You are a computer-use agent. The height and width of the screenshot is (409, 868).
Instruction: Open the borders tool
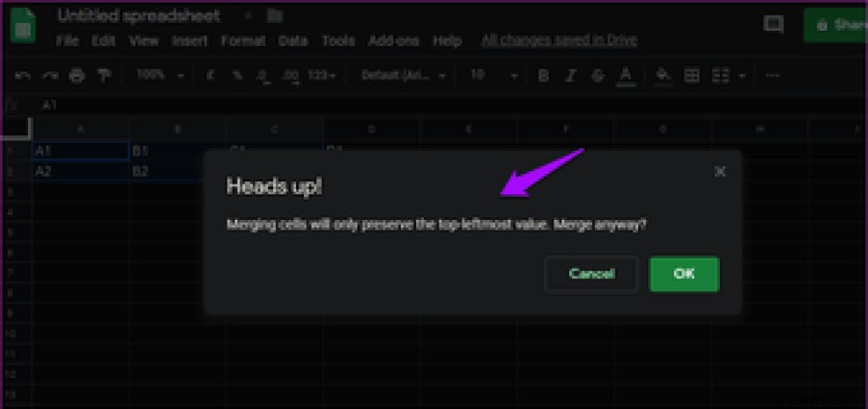(691, 76)
